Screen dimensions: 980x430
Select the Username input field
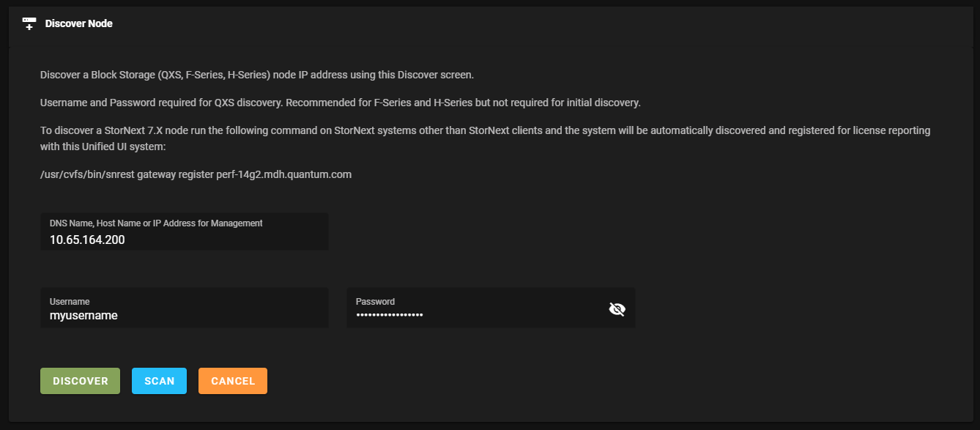pyautogui.click(x=184, y=308)
